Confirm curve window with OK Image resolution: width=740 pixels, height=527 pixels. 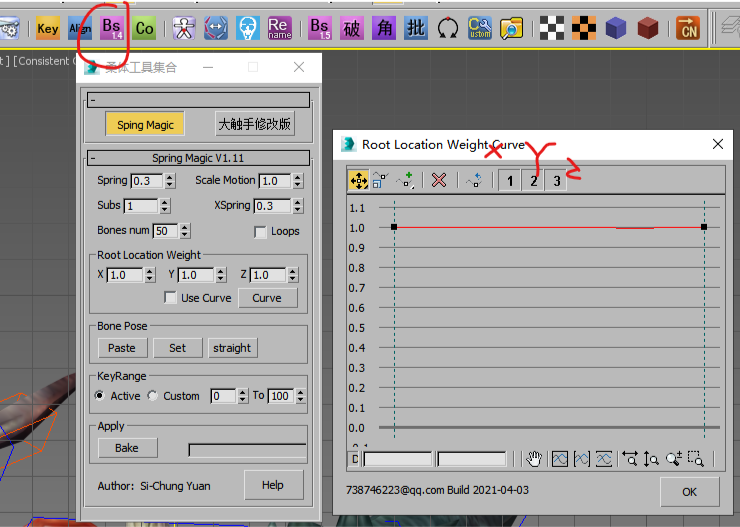pos(690,492)
